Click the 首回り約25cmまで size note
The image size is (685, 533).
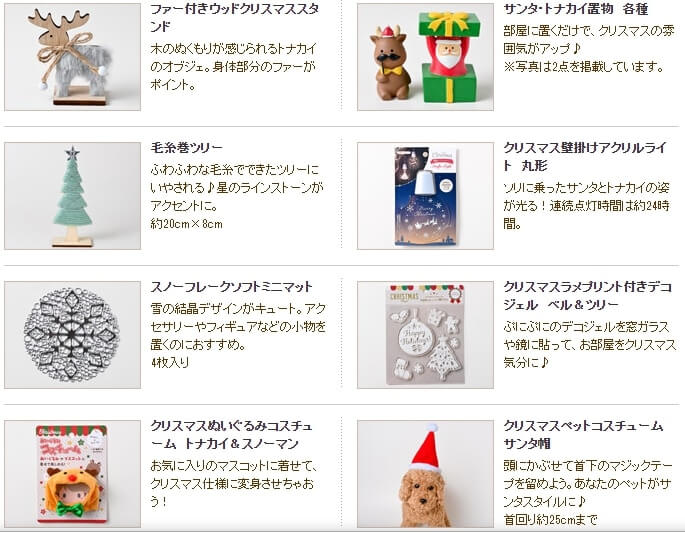[x=550, y=520]
